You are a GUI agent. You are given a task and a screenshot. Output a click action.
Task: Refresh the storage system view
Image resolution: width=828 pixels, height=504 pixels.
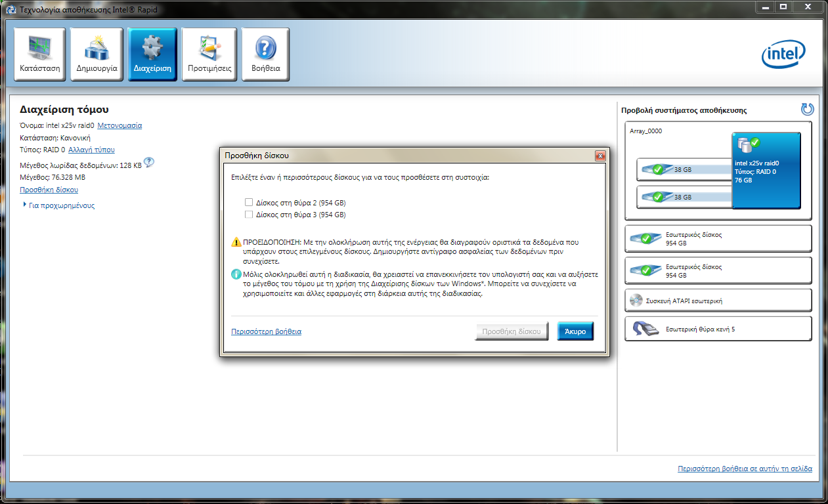807,110
